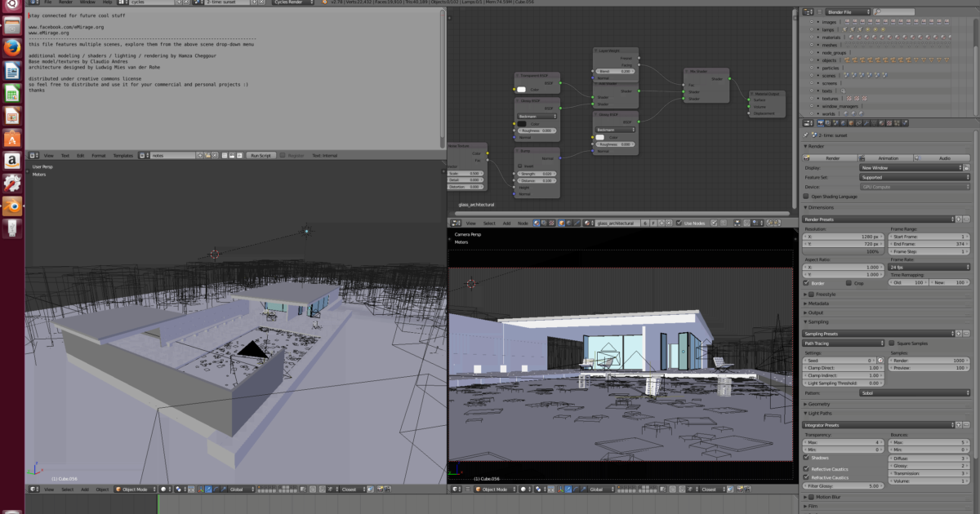Open the Render properties tab (camera icon)
The width and height of the screenshot is (980, 514).
click(x=820, y=124)
